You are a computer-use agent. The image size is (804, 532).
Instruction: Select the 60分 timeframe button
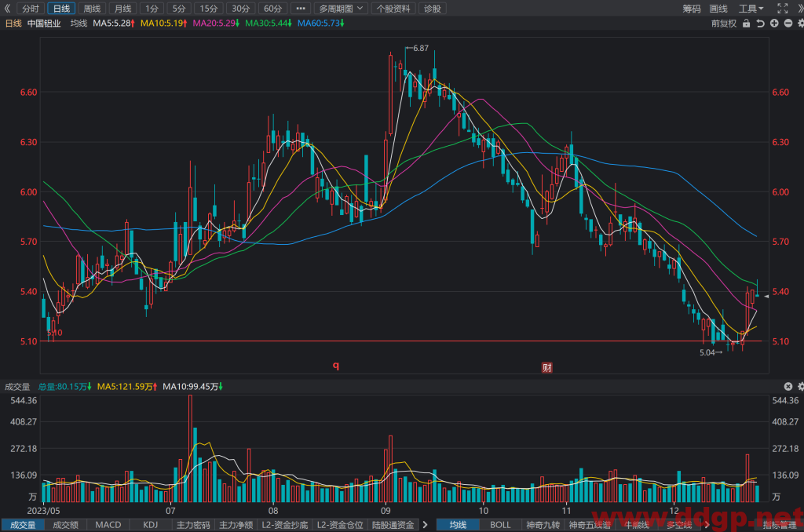coord(272,8)
